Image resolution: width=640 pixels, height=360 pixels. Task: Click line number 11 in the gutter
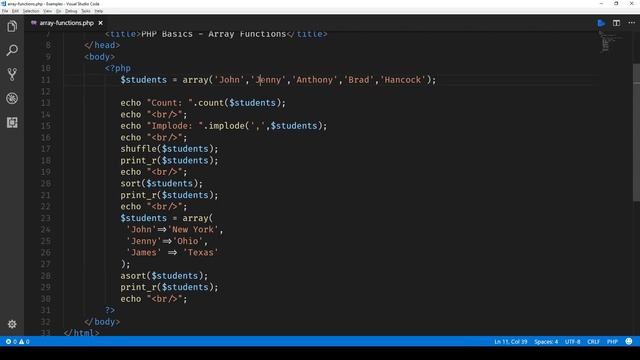coord(46,80)
